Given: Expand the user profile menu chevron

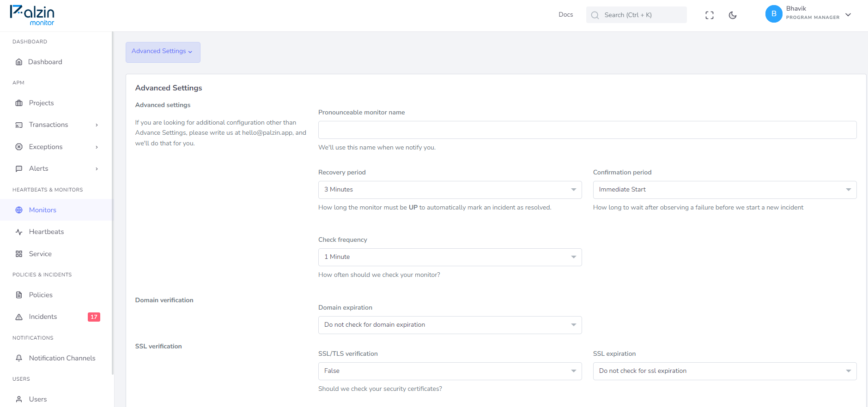Looking at the screenshot, I should click(848, 15).
